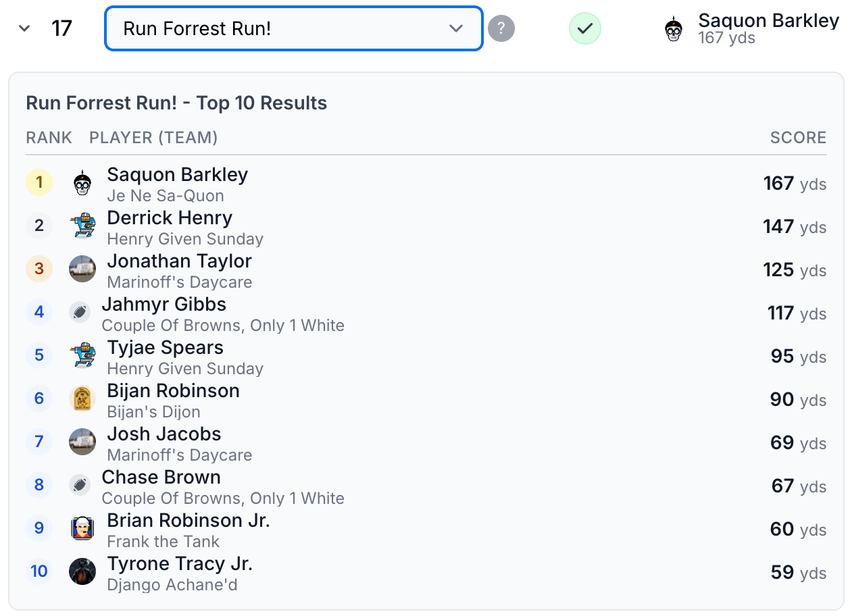Click the SCORE column header
850x616 pixels.
click(798, 138)
